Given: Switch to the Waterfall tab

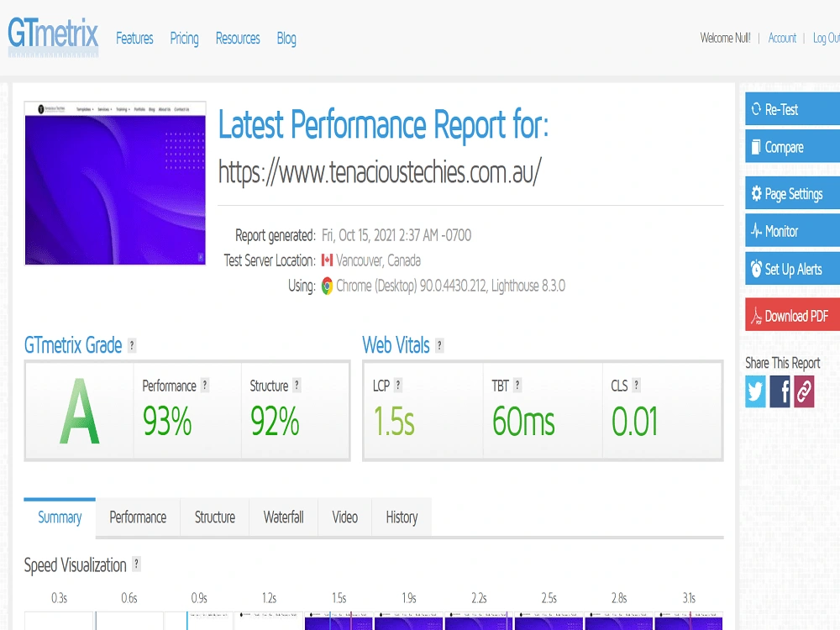Looking at the screenshot, I should point(283,517).
